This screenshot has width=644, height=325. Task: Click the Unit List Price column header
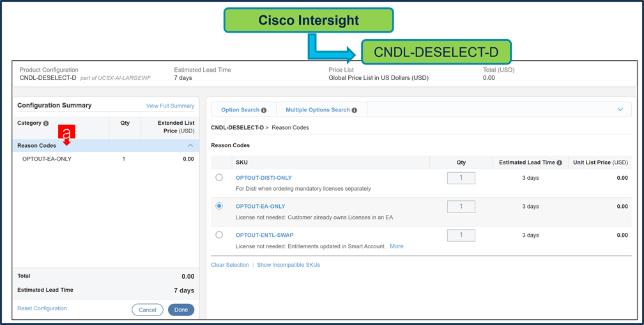[x=601, y=162]
